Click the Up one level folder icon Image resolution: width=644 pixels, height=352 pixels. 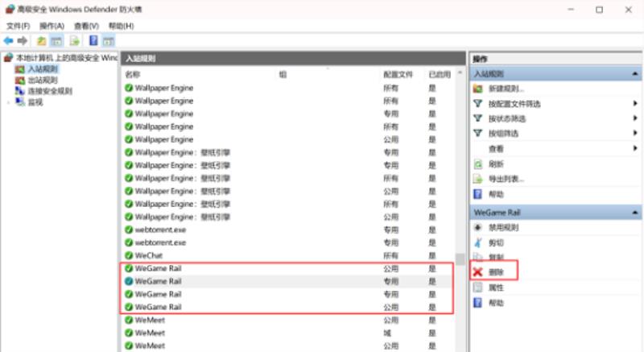click(42, 40)
